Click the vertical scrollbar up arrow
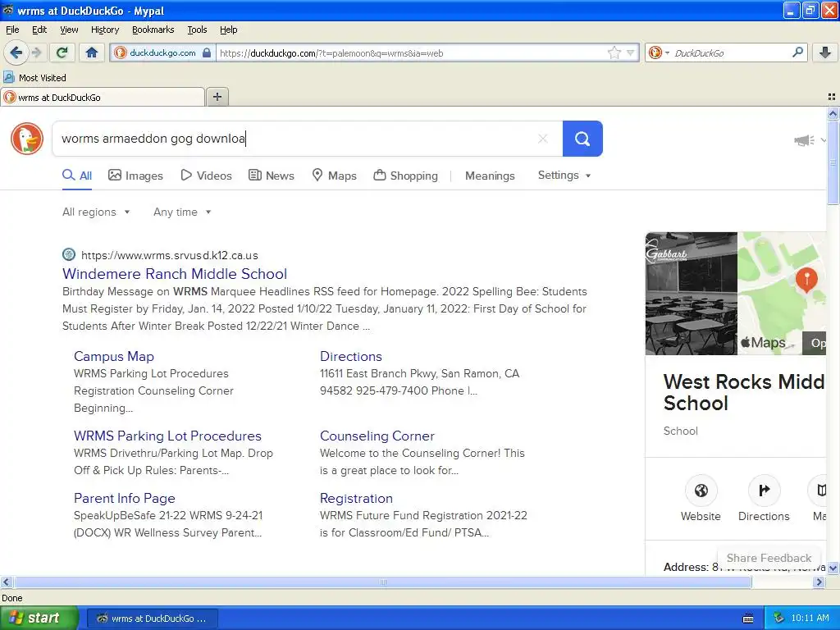The height and width of the screenshot is (630, 840). coord(833,113)
